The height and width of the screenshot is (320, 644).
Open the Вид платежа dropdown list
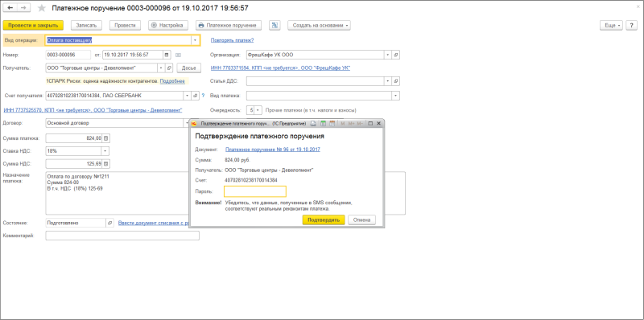tap(396, 96)
